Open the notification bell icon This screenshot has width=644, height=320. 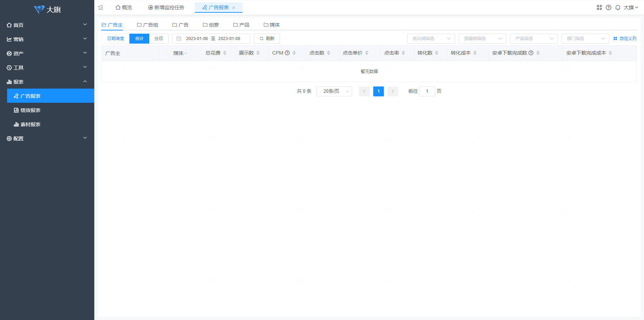[x=618, y=7]
